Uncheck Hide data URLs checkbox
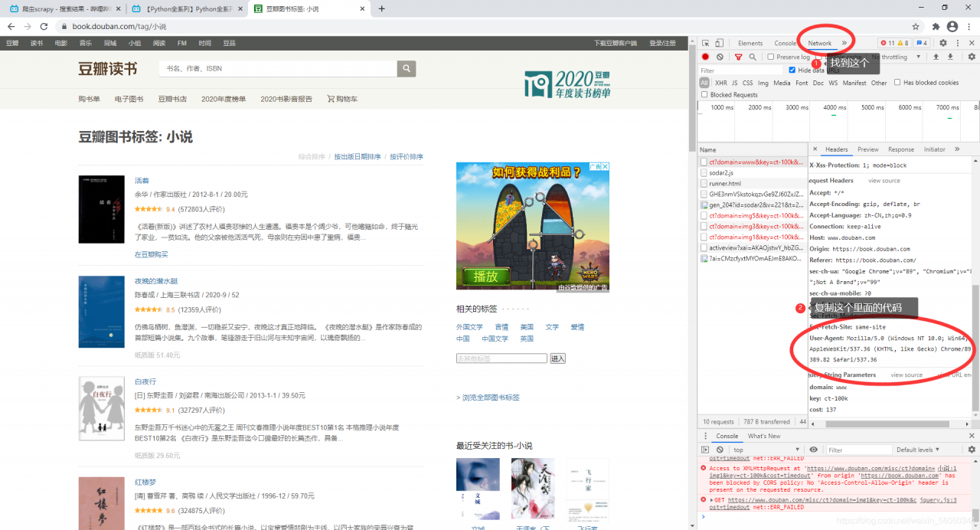Viewport: 980px width, 530px height. (x=792, y=70)
